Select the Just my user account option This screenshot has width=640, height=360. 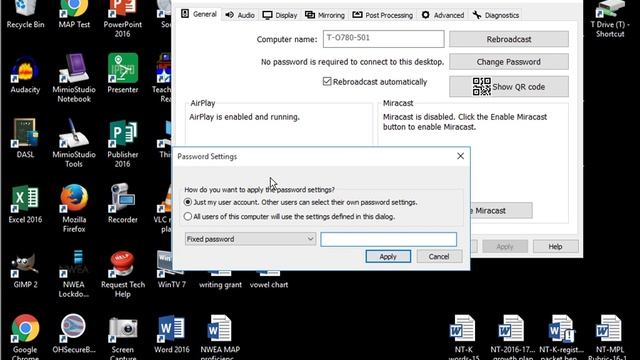click(x=188, y=202)
